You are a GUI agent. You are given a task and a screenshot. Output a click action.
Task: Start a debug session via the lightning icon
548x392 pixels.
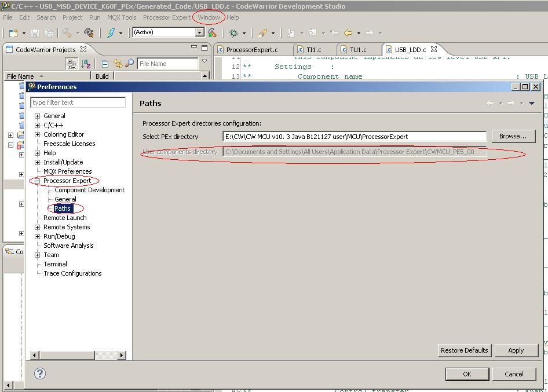coord(111,33)
